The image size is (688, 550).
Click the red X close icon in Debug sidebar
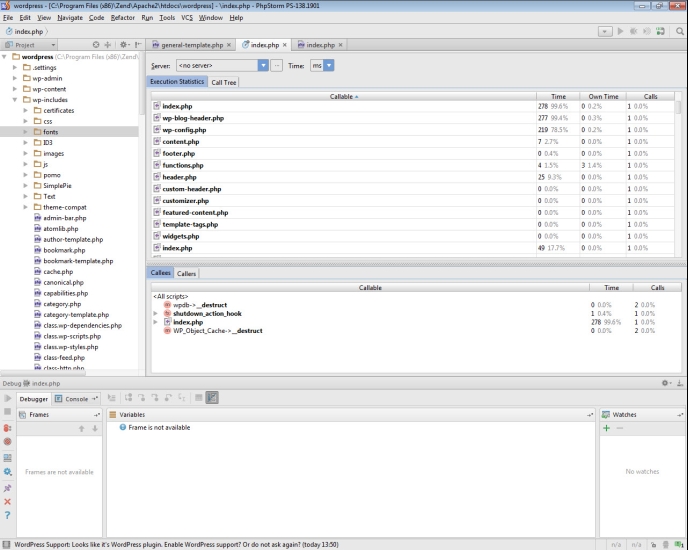point(8,501)
